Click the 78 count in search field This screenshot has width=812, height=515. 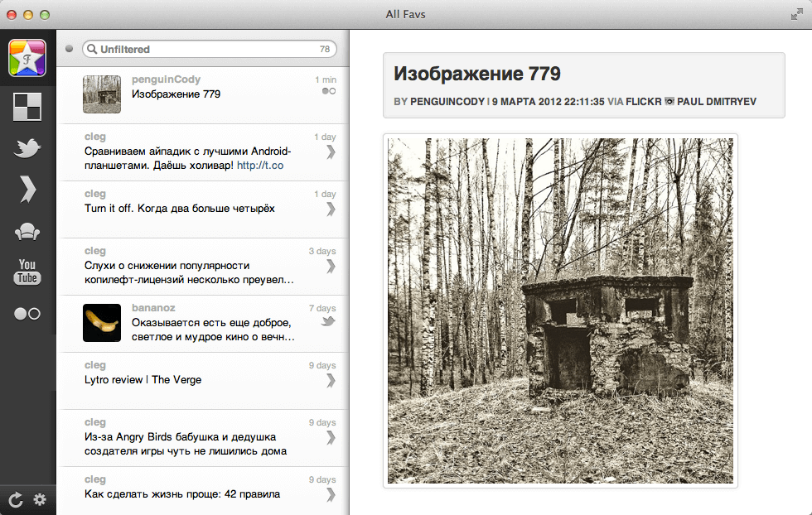(x=325, y=49)
